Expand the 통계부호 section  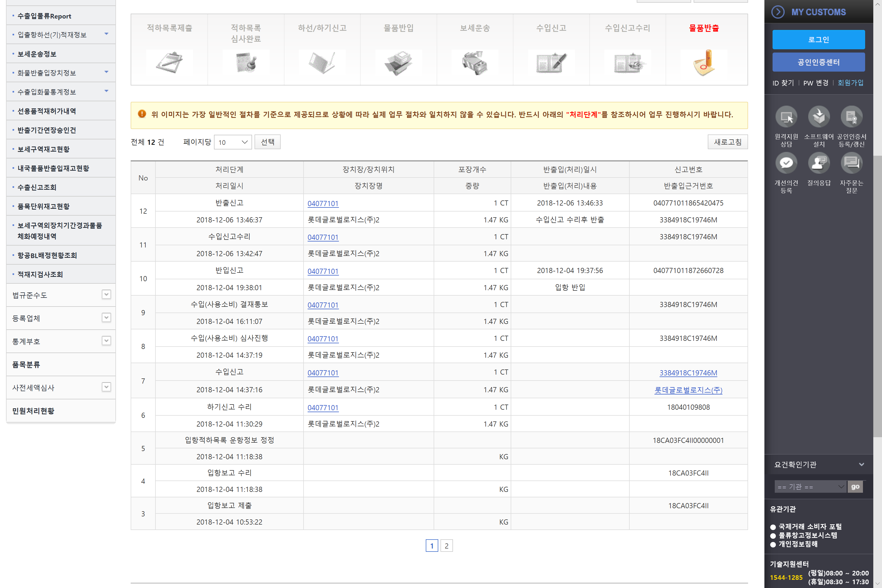click(x=106, y=341)
